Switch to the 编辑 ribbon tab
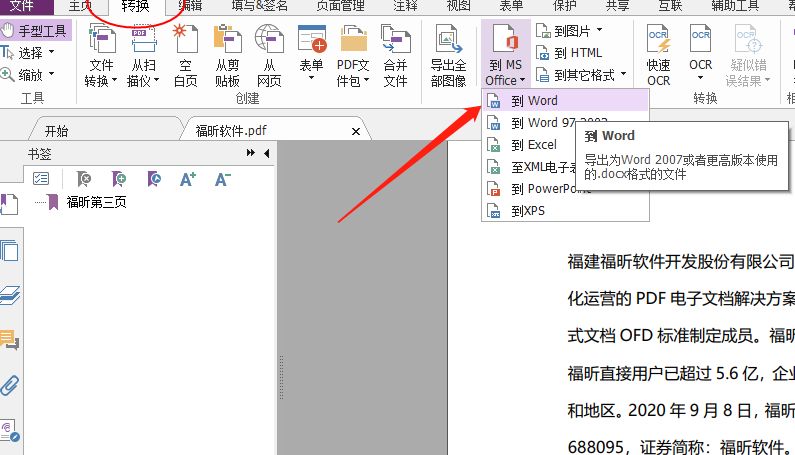This screenshot has width=795, height=455. click(191, 6)
